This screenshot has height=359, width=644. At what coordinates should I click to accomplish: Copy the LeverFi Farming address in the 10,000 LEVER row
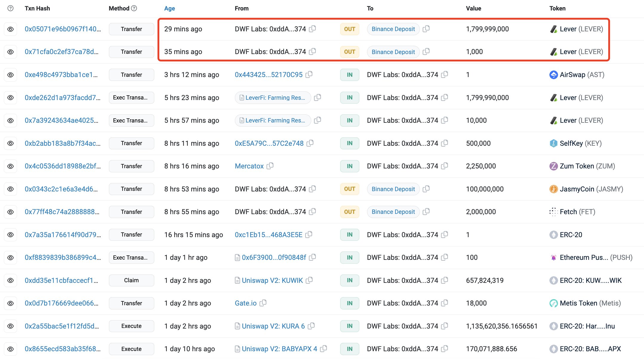click(318, 120)
